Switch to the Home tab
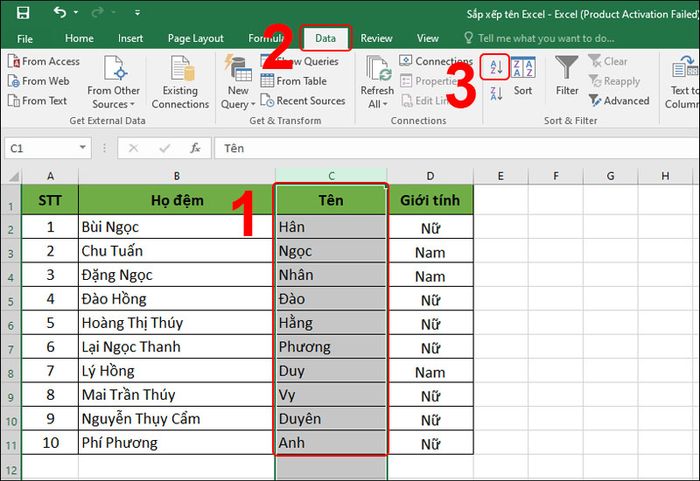The image size is (700, 481). [79, 38]
